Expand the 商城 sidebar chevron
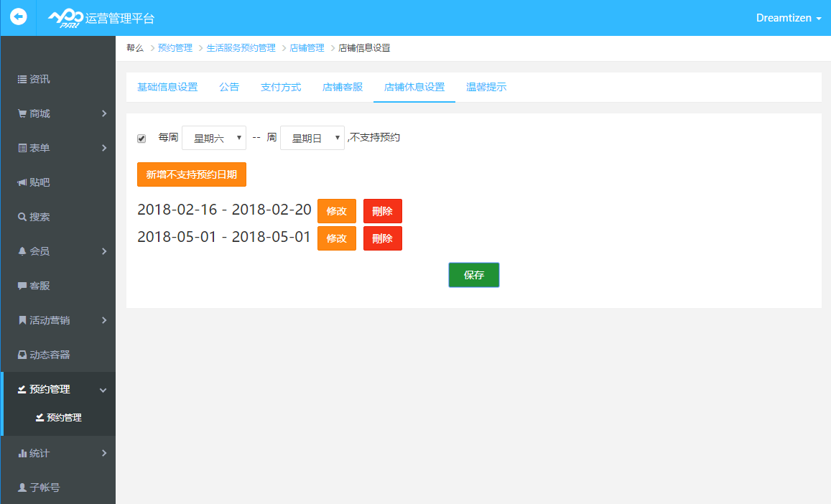Screen dimensions: 831x504 pyautogui.click(x=104, y=113)
